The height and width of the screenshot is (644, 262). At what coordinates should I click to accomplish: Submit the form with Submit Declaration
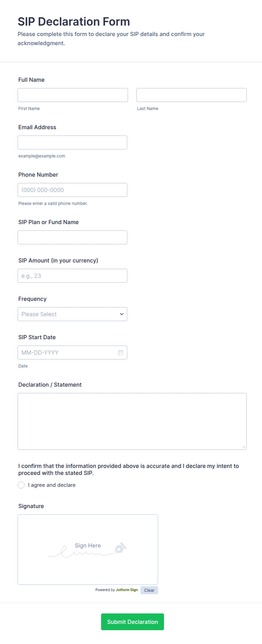tap(132, 622)
